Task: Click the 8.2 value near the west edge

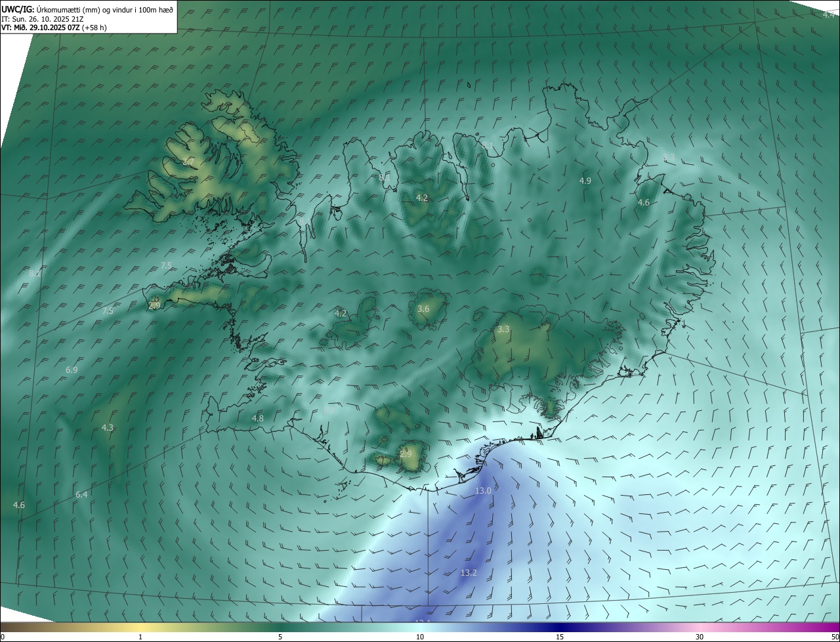Action: [35, 273]
